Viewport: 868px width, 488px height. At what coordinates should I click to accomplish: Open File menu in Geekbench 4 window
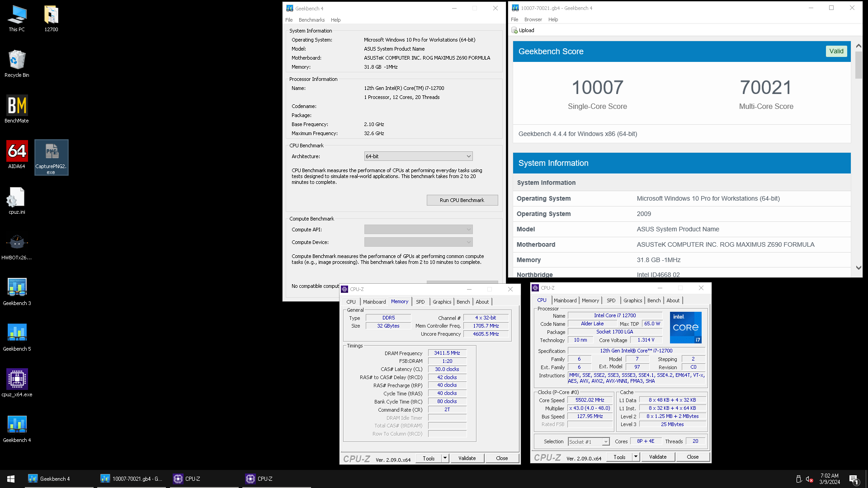coord(289,20)
